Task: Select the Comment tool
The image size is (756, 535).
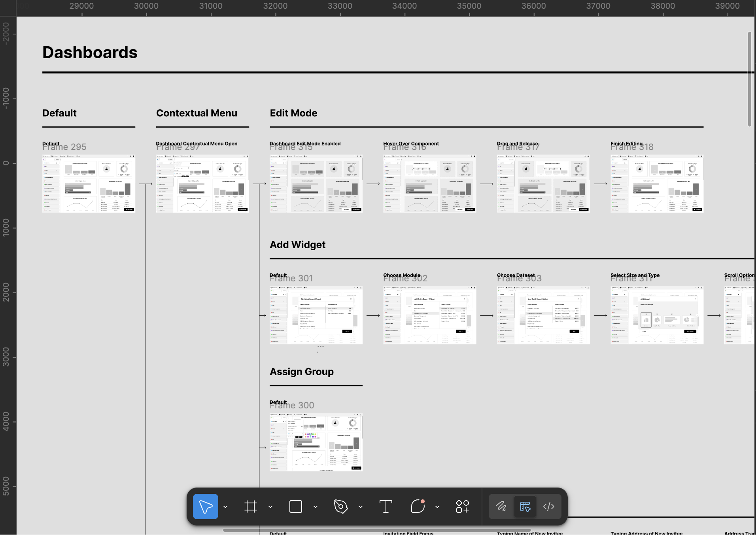Action: click(418, 507)
